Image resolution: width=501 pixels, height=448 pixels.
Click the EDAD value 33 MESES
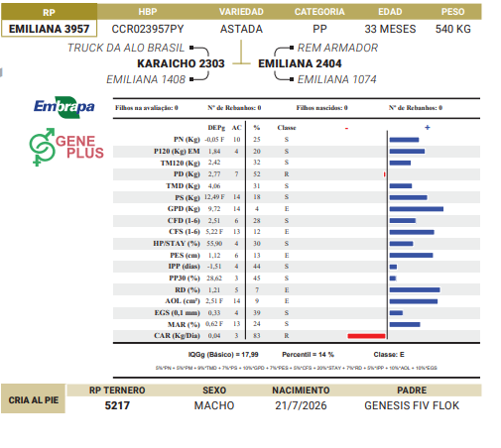pos(390,29)
